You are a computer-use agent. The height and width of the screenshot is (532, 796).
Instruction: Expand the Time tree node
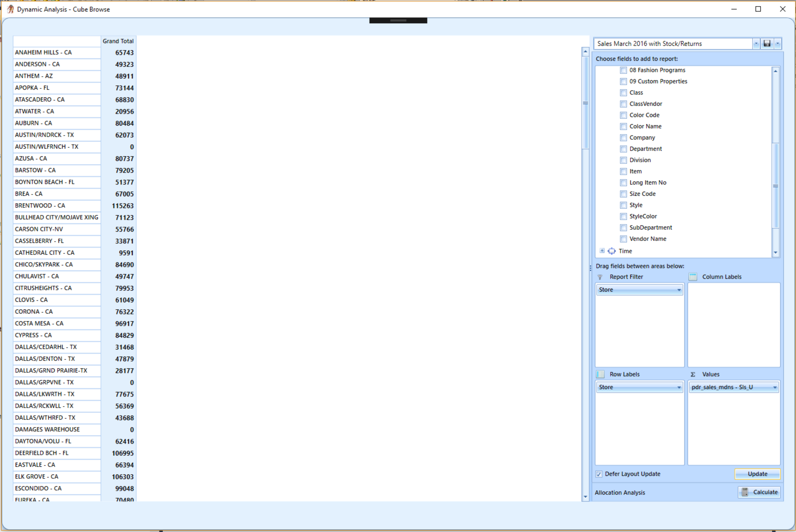(x=602, y=251)
